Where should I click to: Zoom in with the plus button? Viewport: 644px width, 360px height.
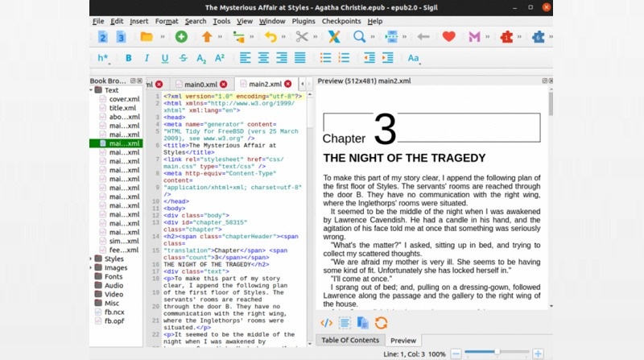538,354
